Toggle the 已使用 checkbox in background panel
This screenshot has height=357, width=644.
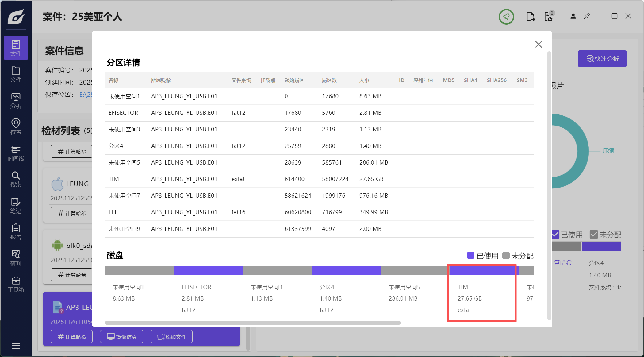(555, 235)
